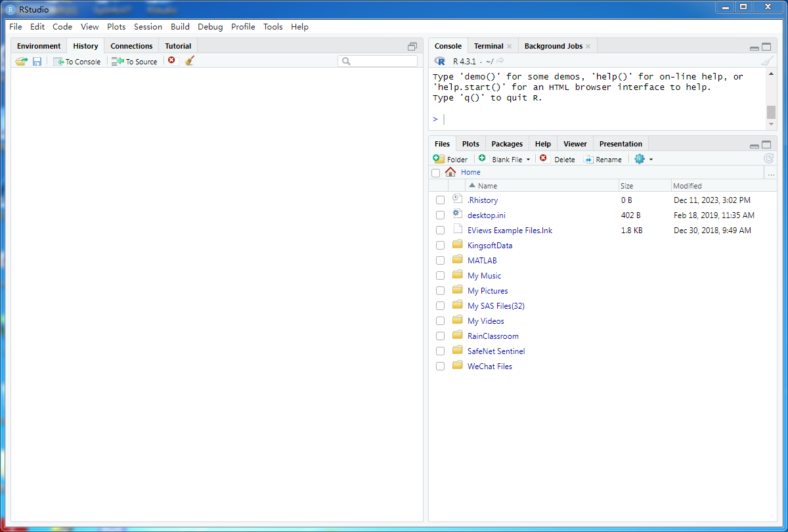
Task: Open the Session menu
Action: 148,27
